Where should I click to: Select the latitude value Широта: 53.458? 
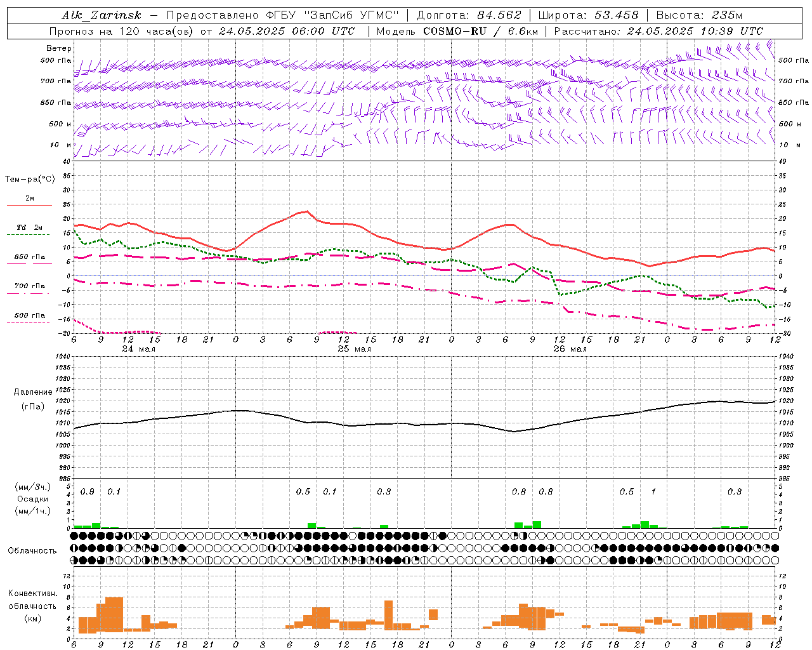coord(588,15)
